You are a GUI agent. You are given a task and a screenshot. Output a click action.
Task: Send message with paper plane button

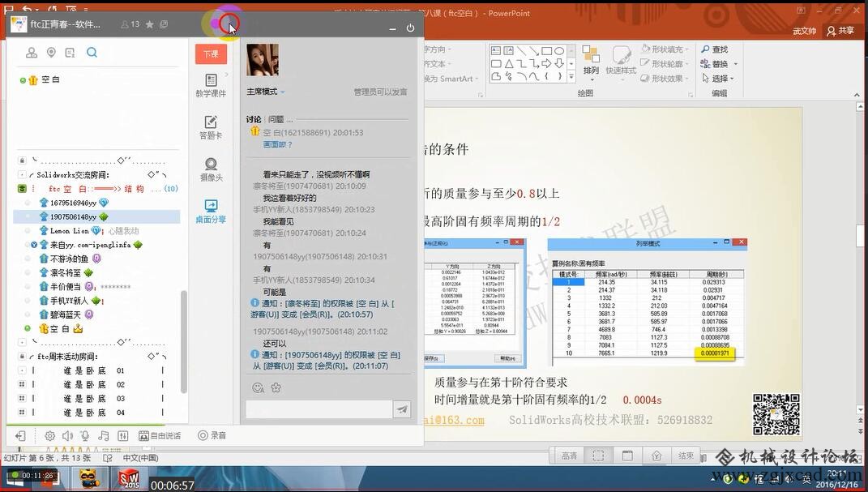coord(402,409)
